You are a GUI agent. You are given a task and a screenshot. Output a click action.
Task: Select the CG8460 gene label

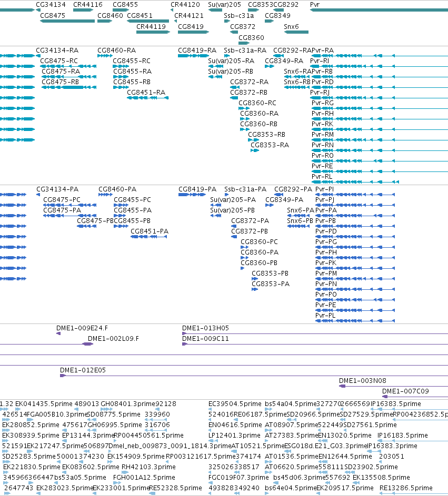click(110, 15)
